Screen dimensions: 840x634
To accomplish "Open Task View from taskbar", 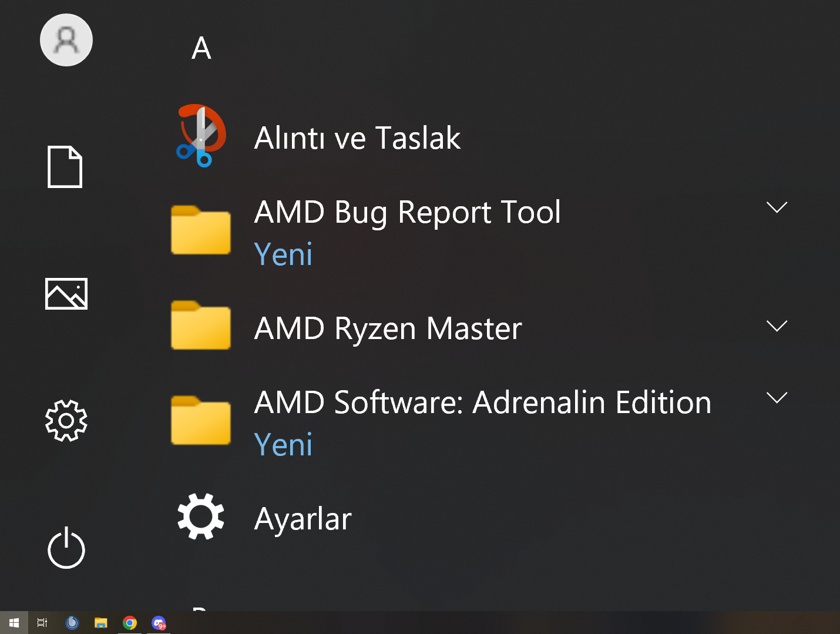I will coord(42,623).
